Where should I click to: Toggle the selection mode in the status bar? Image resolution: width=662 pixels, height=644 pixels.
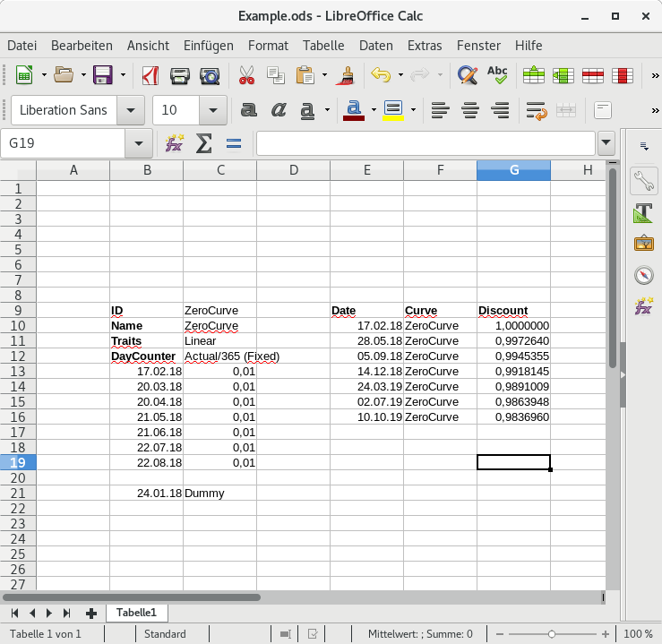pos(286,634)
